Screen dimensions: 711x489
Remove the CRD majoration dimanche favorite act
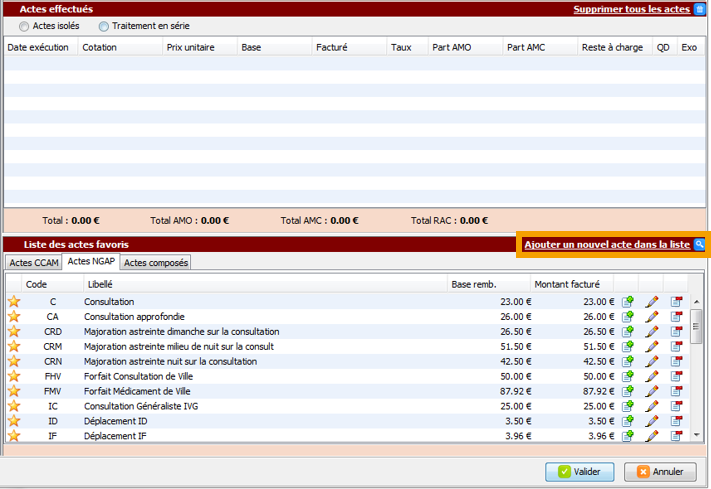[x=676, y=332]
